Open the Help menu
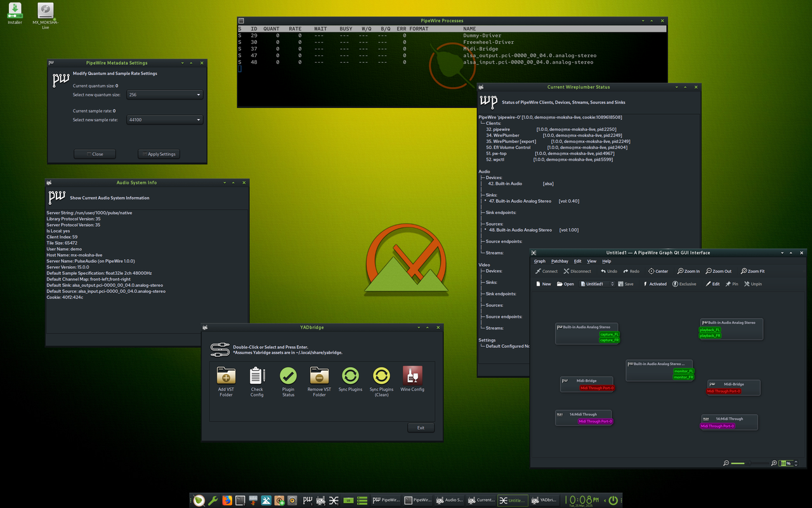This screenshot has height=508, width=812. [x=606, y=261]
